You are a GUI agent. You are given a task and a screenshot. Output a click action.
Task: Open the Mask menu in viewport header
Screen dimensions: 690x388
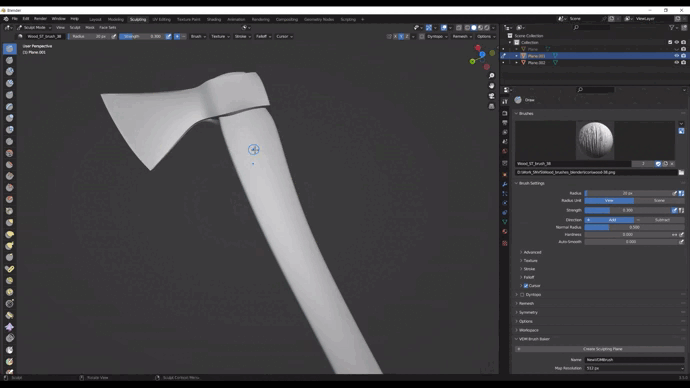point(90,27)
